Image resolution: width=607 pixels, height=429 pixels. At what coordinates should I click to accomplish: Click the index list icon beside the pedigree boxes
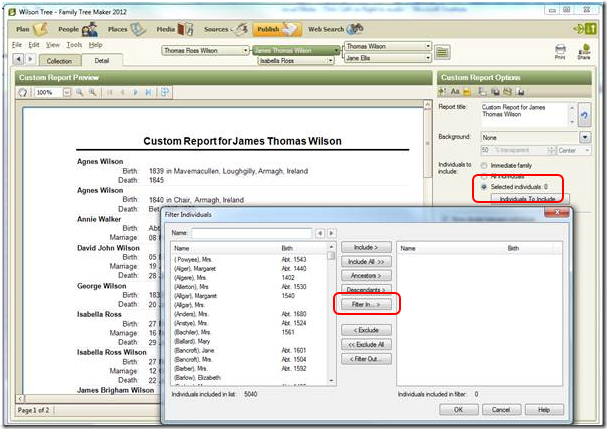pos(442,52)
